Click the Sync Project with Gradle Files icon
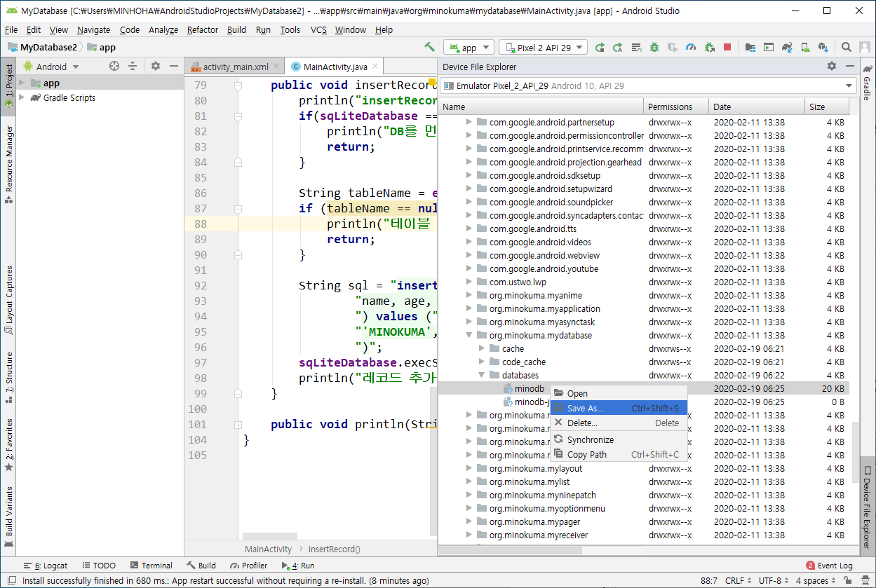Screen dimensions: 876x588 click(x=787, y=48)
